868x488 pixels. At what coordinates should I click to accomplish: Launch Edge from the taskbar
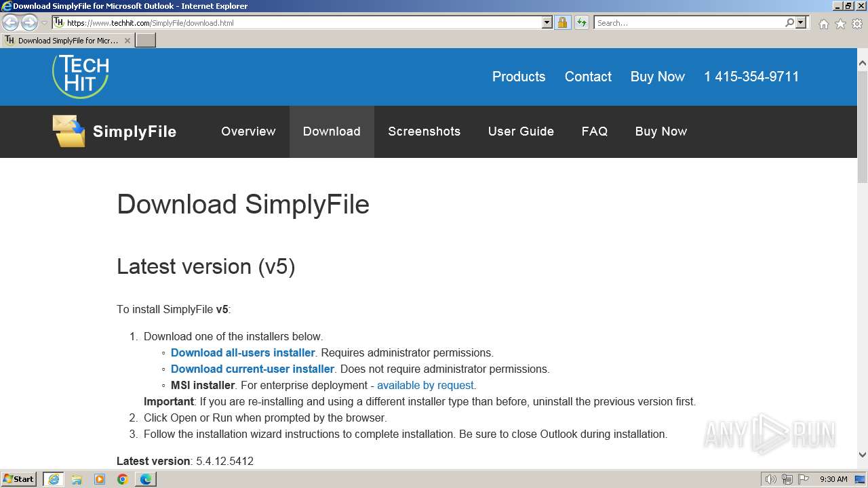[x=146, y=479]
